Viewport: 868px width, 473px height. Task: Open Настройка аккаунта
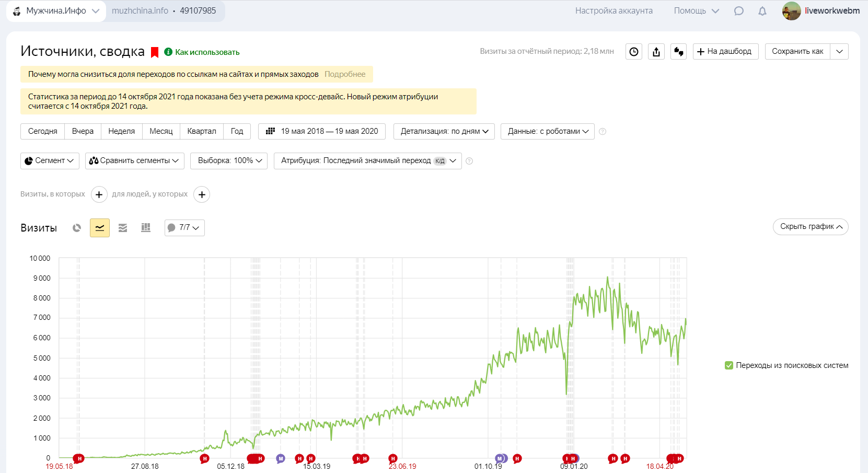(614, 11)
